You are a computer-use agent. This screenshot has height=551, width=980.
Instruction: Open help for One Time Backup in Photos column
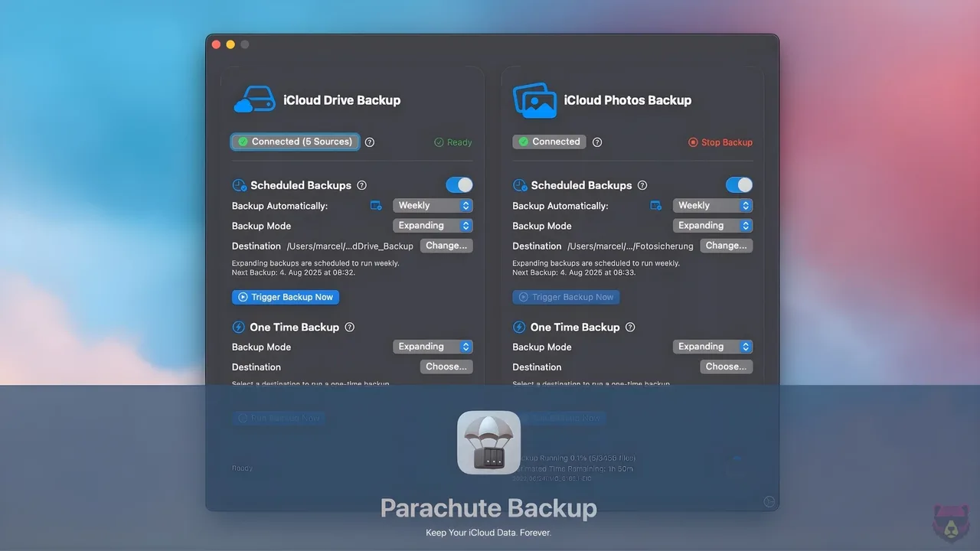tap(629, 327)
